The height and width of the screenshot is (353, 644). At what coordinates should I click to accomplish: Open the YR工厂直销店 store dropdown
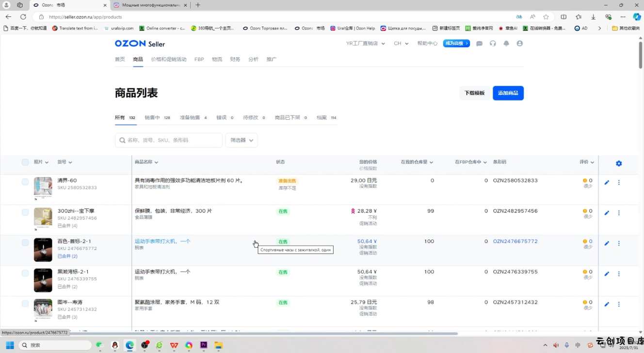[365, 44]
